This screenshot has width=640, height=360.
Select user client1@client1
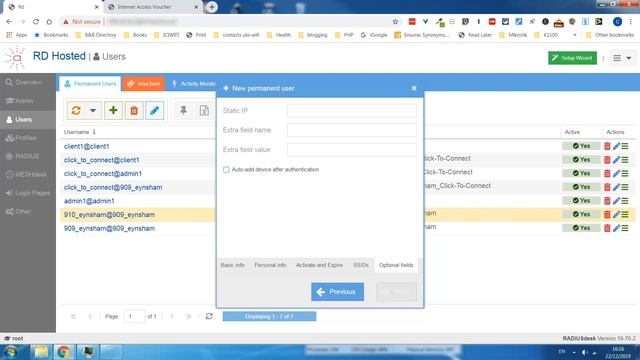pos(87,146)
